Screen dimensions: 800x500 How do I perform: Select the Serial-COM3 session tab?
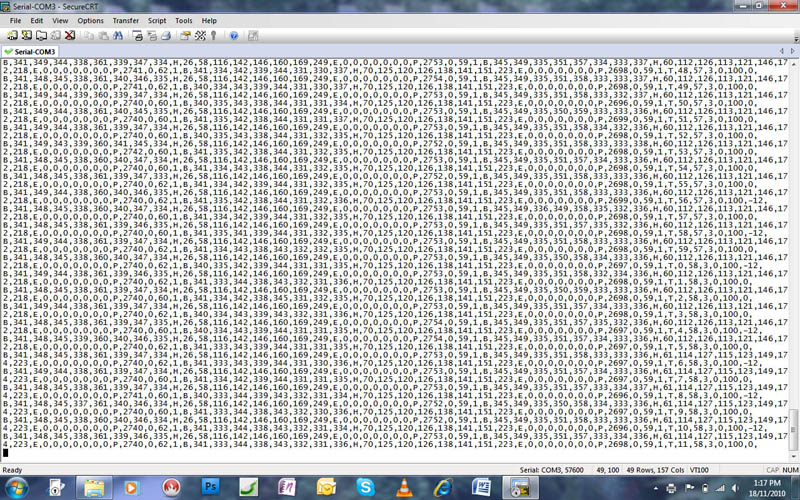click(30, 52)
